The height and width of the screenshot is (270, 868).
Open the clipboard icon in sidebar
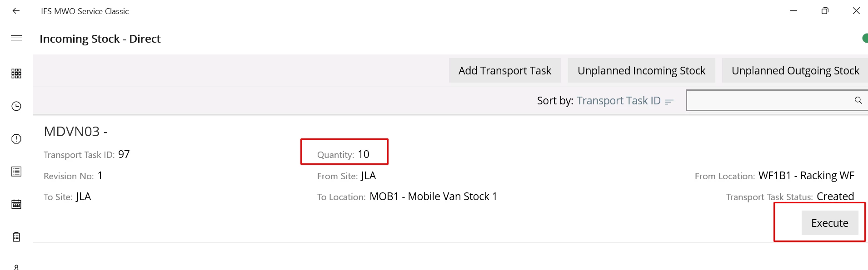point(16,237)
